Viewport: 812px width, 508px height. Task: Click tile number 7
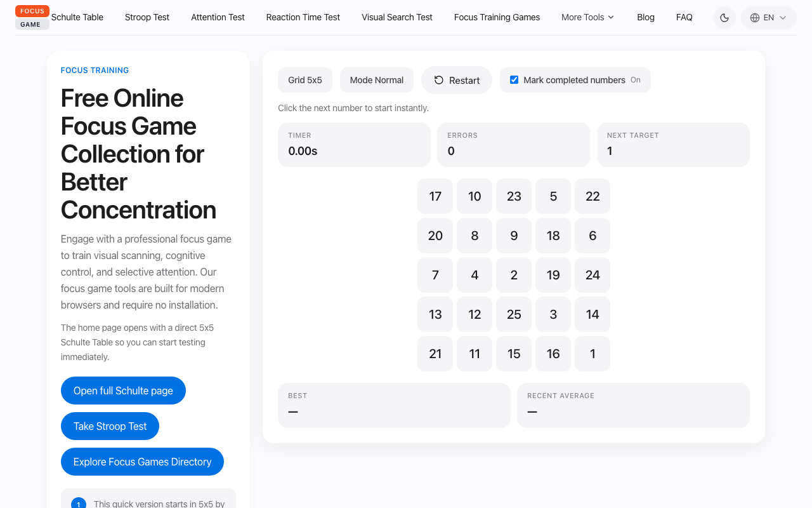click(x=435, y=275)
